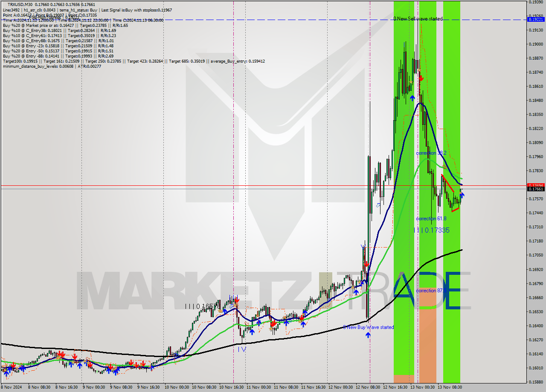Screen dimensions: 546x392
Task: Click the '0 New Sell wave started' label
Action: point(418,19)
